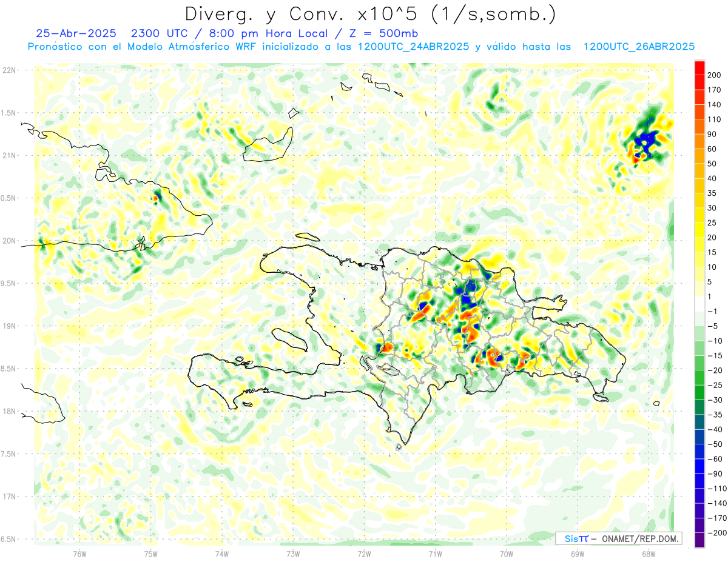This screenshot has height=562, width=728.
Task: Click the '6.5N' latitude label
Action: pos(8,539)
